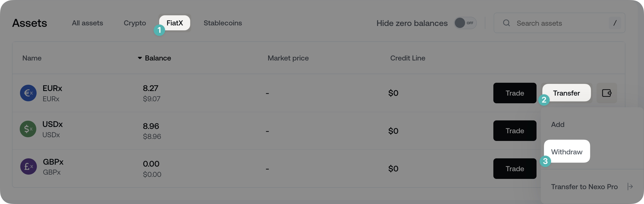Click the search magnifier icon
Image resolution: width=644 pixels, height=204 pixels.
click(x=506, y=23)
